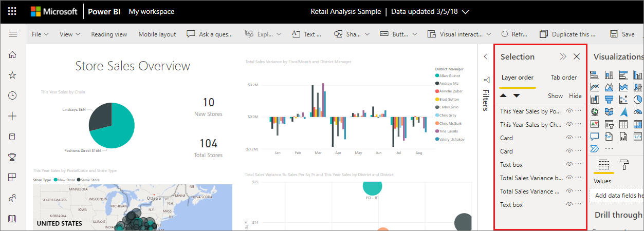Screen dimensions: 644x231
Task: Open Shared with me people icon
Action: [13, 198]
